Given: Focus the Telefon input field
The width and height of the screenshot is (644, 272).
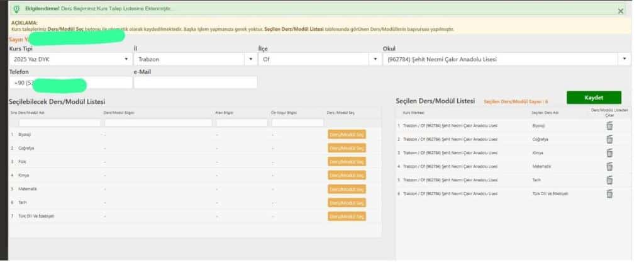Looking at the screenshot, I should coord(69,82).
